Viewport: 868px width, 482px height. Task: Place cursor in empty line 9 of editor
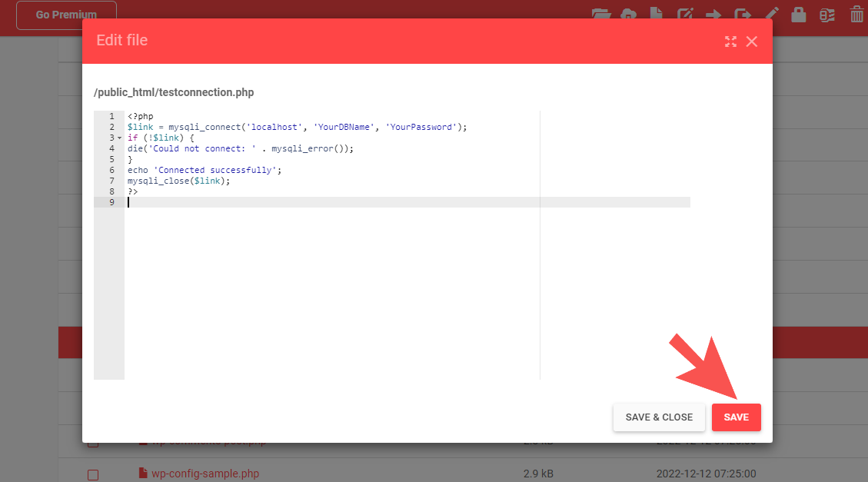(x=308, y=202)
